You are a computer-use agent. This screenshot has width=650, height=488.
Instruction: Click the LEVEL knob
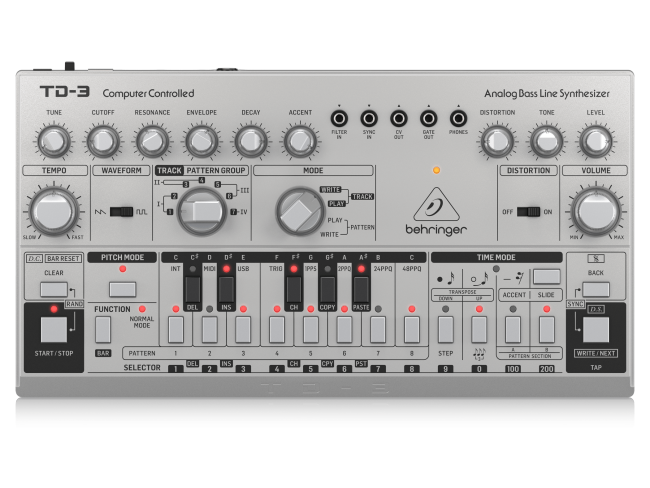point(596,141)
